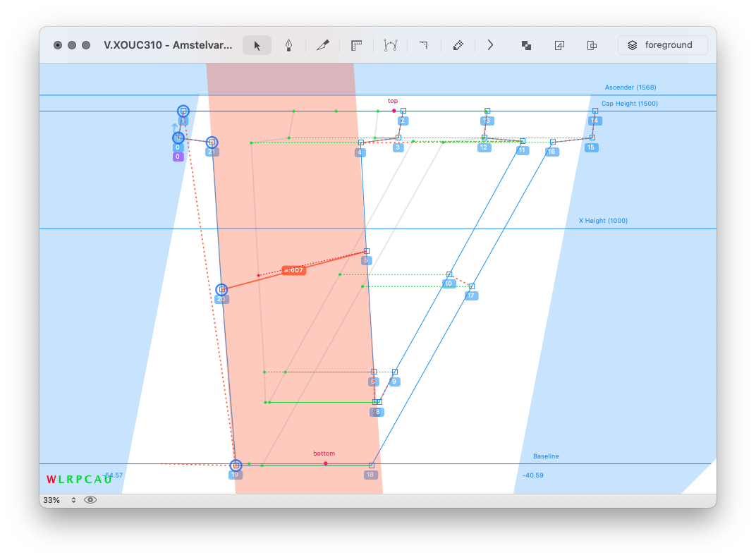Click the layer copy icon in toolbar
Screen dimensions: 756x560
(x=559, y=45)
